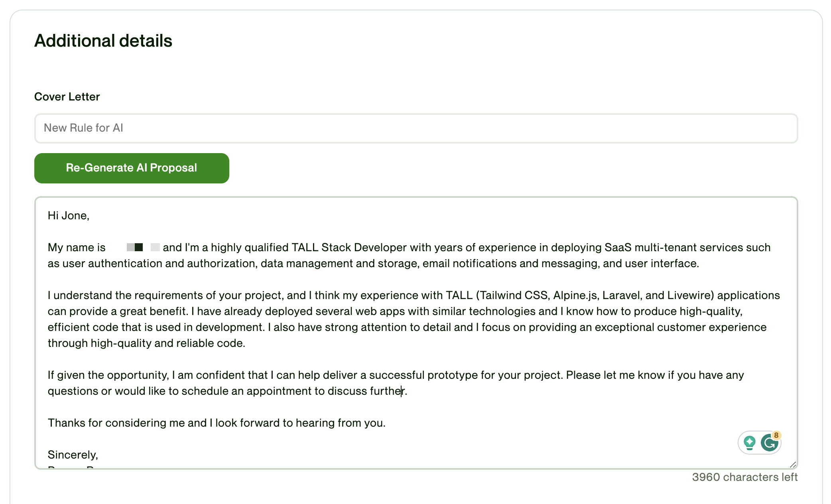The height and width of the screenshot is (504, 831).
Task: Click the rounded Grammarly widget container
Action: [x=759, y=442]
